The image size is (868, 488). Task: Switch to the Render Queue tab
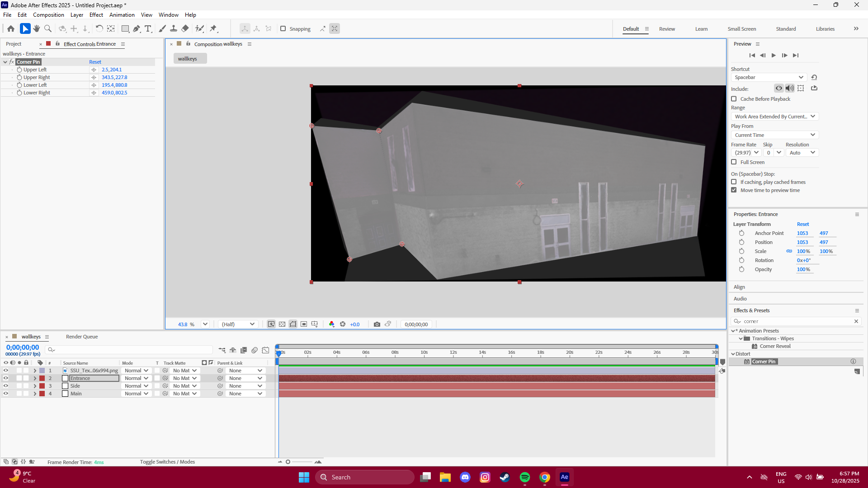click(x=81, y=336)
